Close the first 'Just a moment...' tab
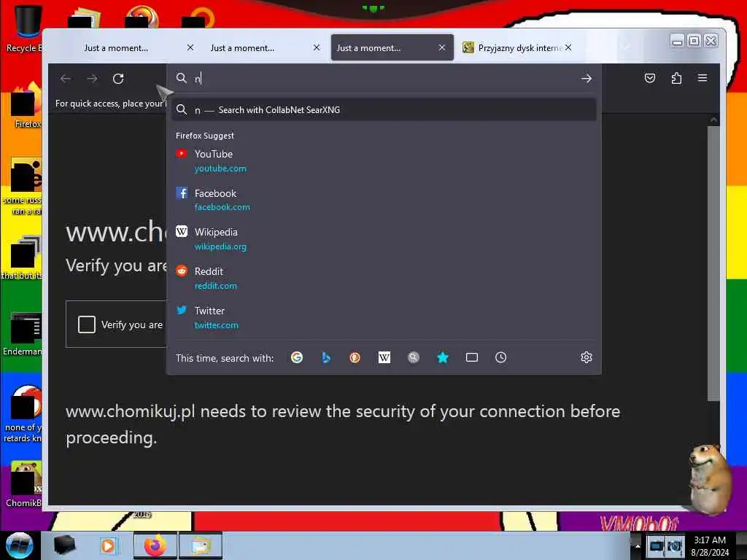This screenshot has width=747, height=560. pos(190,47)
